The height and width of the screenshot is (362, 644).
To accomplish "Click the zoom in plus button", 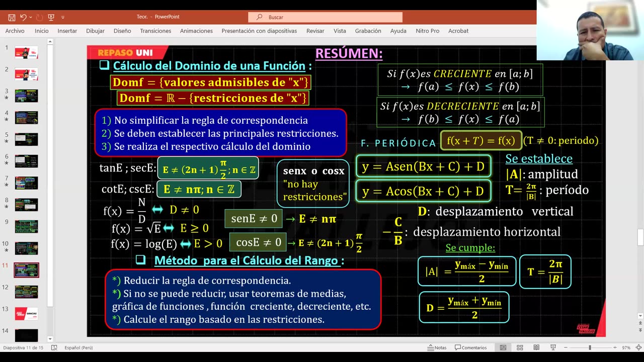I will [615, 347].
